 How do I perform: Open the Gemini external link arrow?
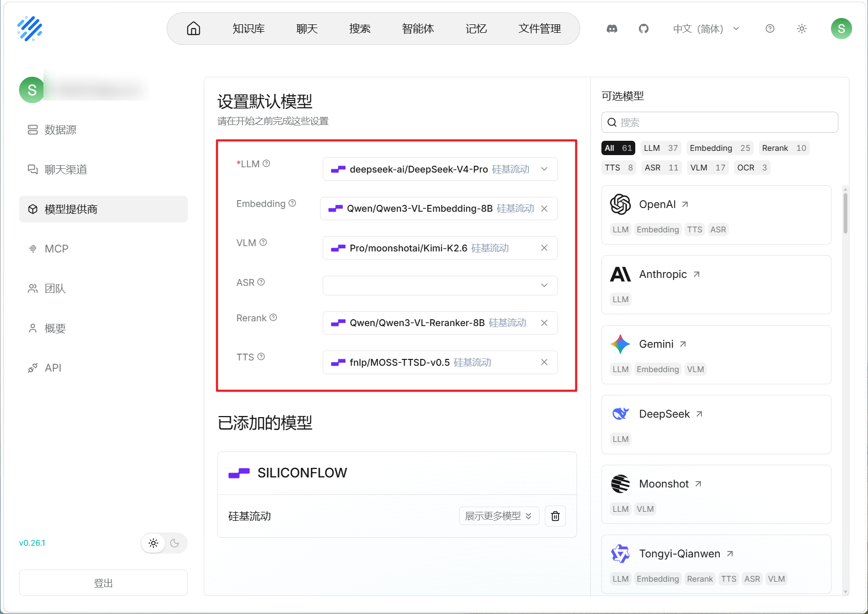(x=683, y=344)
